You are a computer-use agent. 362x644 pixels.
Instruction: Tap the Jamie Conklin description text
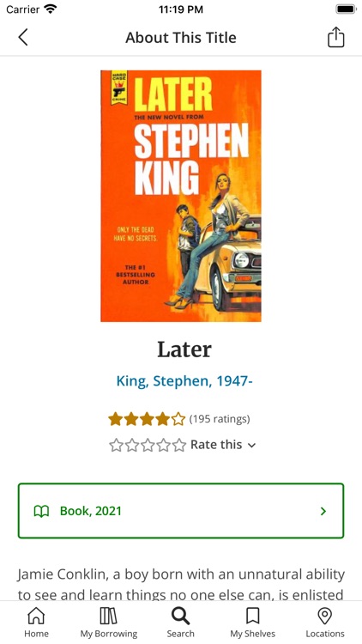[181, 585]
